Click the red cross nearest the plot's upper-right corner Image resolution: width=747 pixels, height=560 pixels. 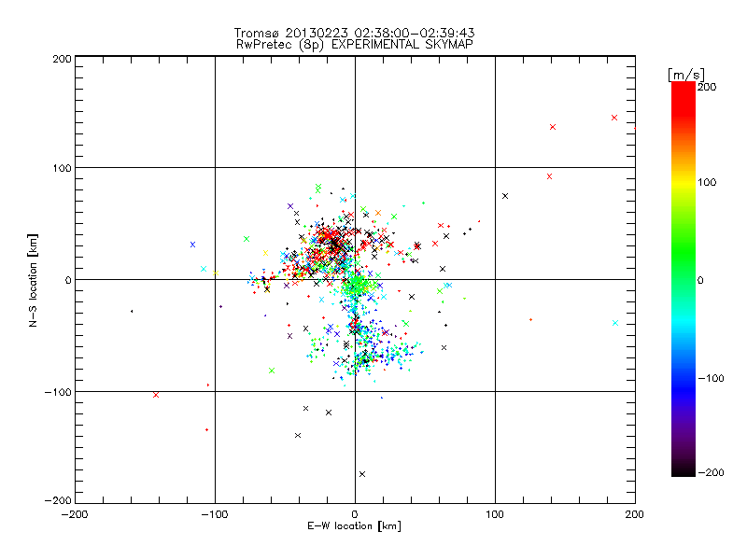[614, 118]
